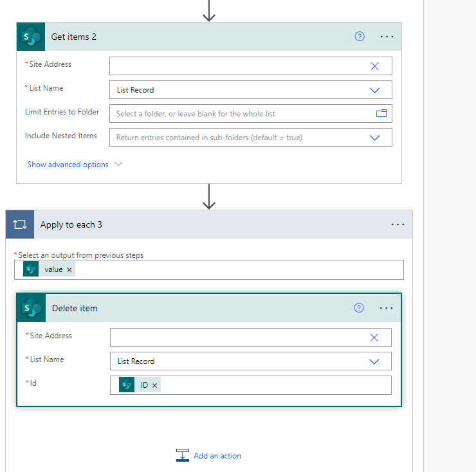Image resolution: width=476 pixels, height=472 pixels.
Task: Focus the Site Address field in Get items 2
Action: point(251,66)
